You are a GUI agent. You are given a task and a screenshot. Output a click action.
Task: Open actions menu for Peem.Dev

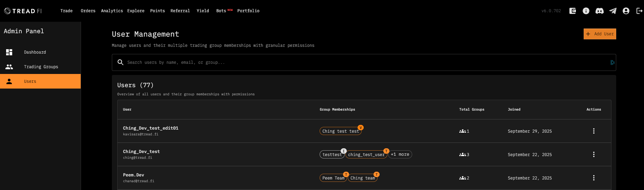point(593,178)
